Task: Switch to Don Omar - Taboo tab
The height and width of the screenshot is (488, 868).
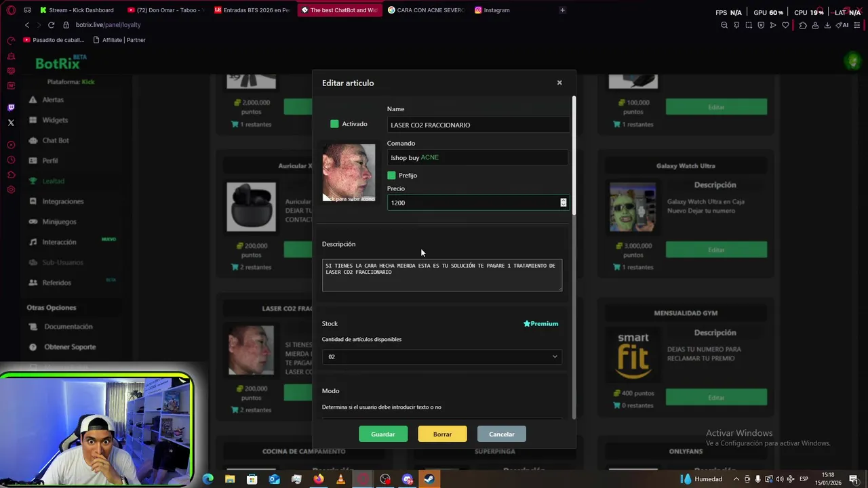Action: (166, 10)
